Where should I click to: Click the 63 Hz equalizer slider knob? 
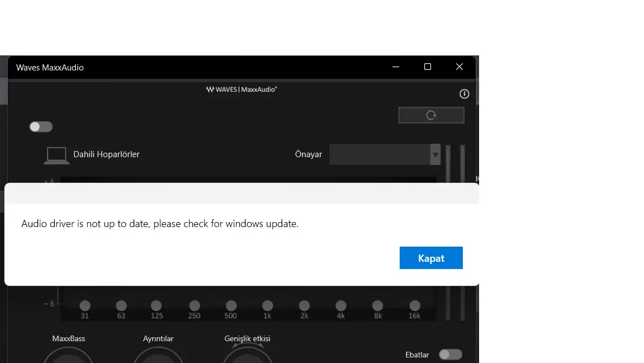121,305
